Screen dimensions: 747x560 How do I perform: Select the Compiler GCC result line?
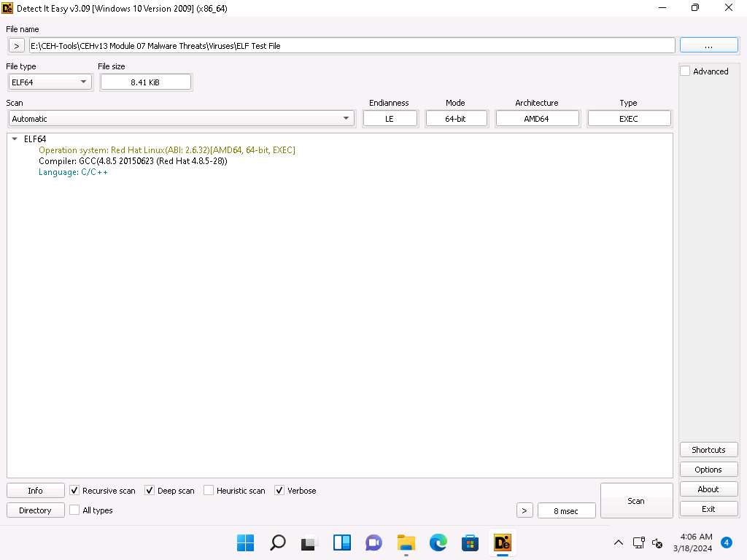pyautogui.click(x=133, y=161)
